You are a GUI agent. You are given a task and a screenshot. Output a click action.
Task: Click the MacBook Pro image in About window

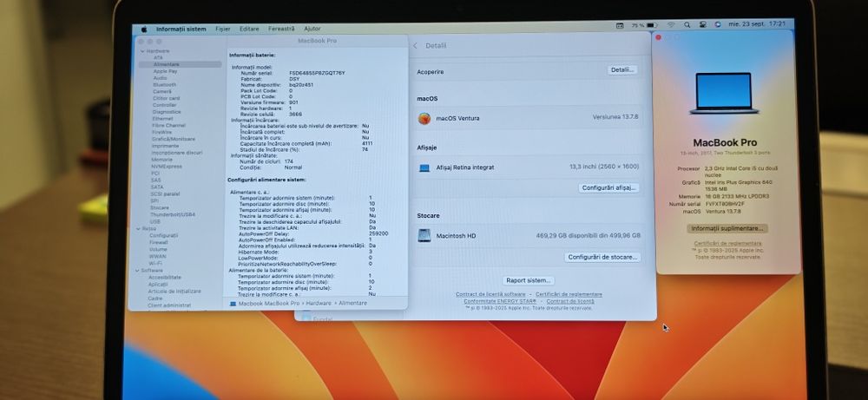(x=724, y=94)
